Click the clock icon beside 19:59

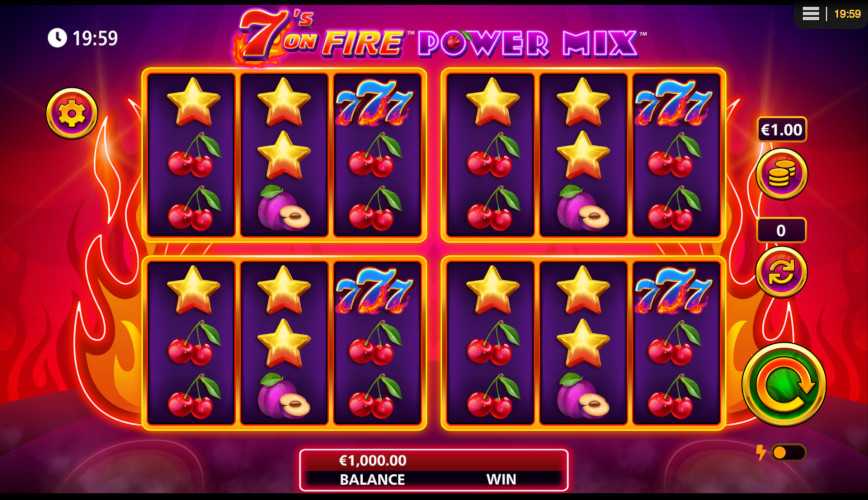57,38
